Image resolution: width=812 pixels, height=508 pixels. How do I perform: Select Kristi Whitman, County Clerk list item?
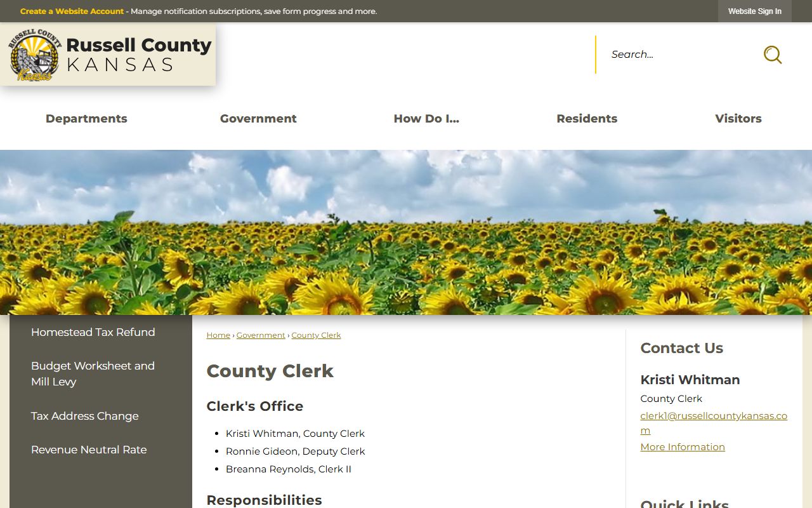pos(295,434)
